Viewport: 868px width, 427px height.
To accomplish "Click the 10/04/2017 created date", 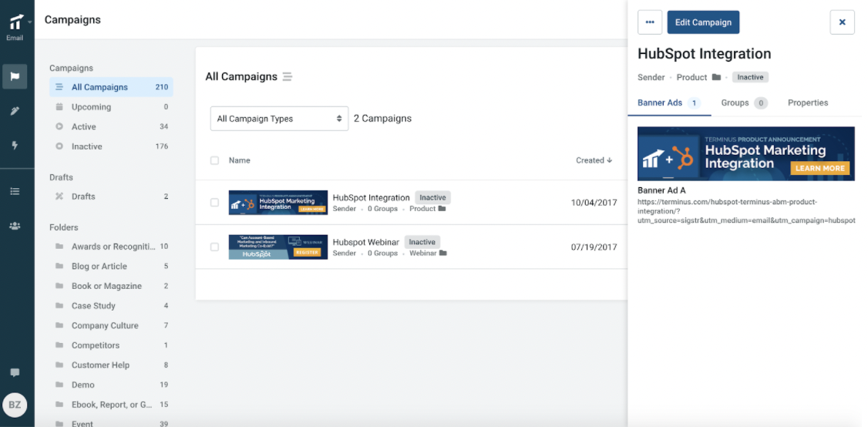I will (594, 203).
